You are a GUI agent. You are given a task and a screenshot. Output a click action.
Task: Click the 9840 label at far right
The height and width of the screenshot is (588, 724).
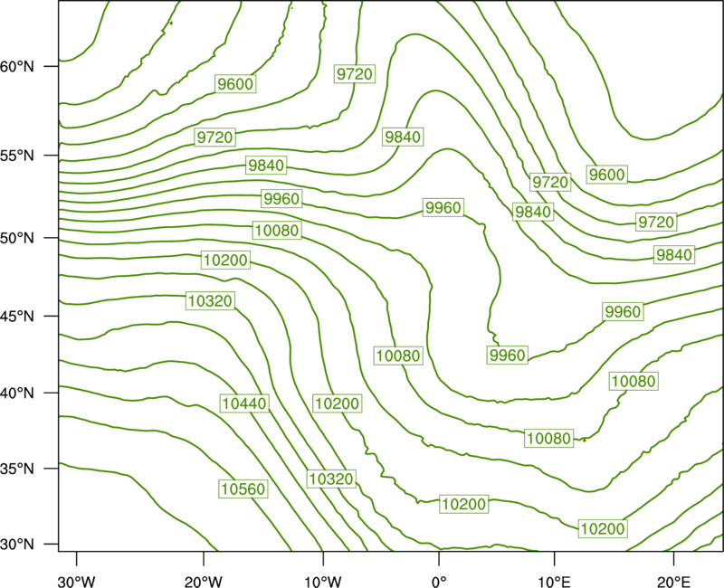(x=674, y=255)
